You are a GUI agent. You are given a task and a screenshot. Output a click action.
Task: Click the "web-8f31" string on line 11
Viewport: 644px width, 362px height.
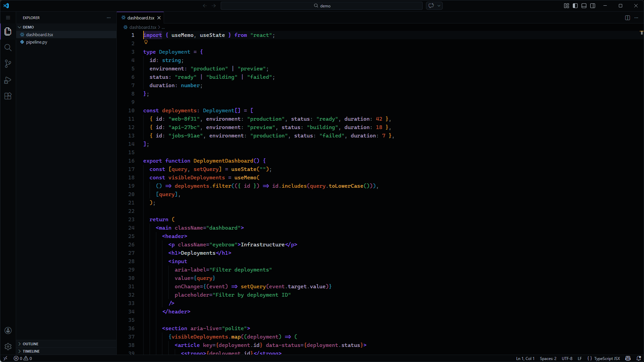tap(184, 119)
